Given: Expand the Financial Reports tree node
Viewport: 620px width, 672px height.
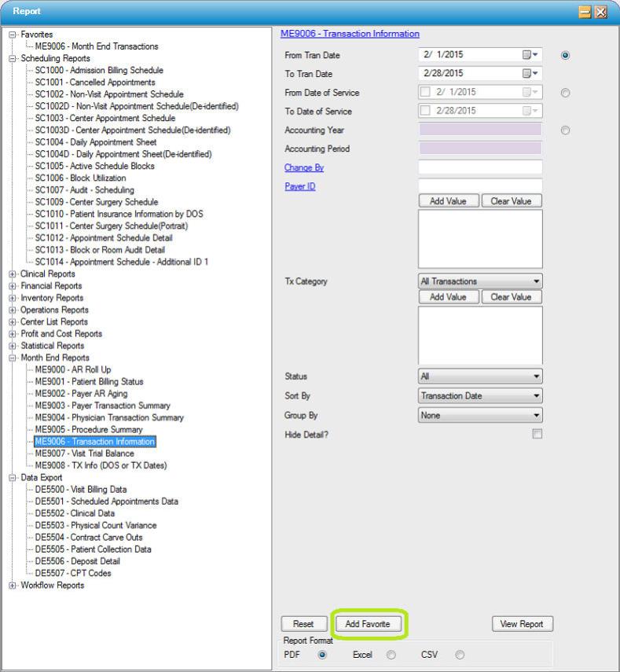Looking at the screenshot, I should click(13, 286).
